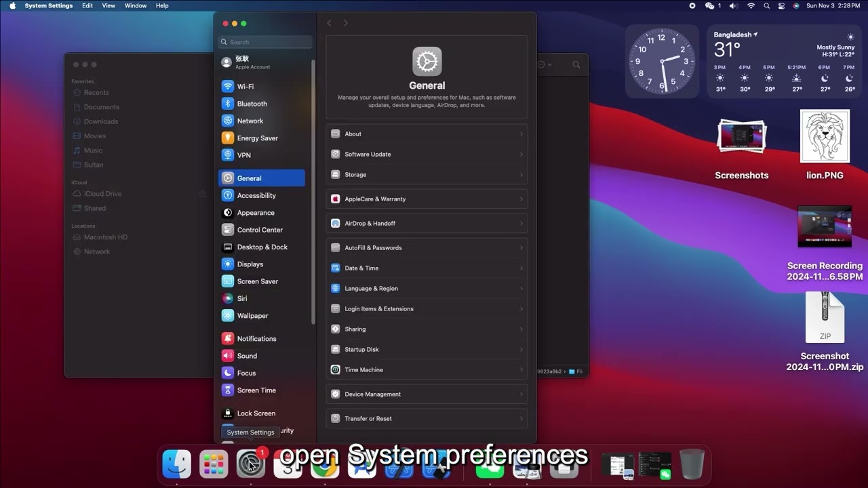Click the sidebar Search field
The width and height of the screenshot is (868, 488).
265,42
